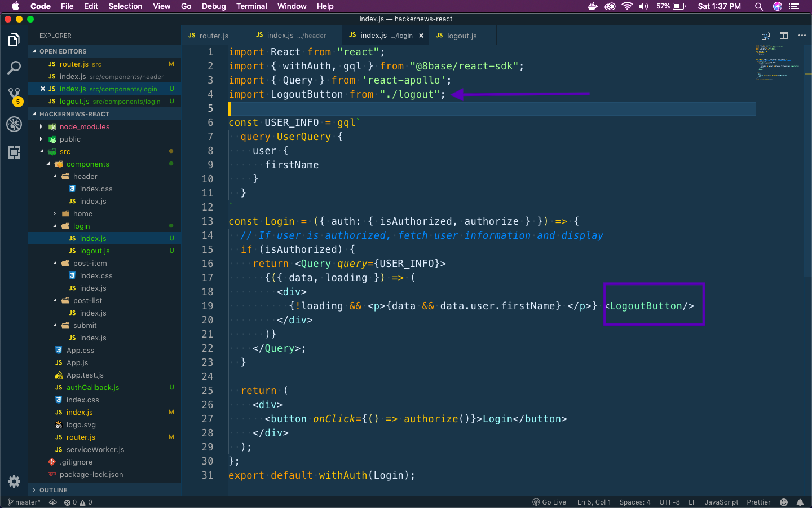Change encoding via UTF-8 status item
Image resolution: width=812 pixels, height=508 pixels.
[x=670, y=502]
